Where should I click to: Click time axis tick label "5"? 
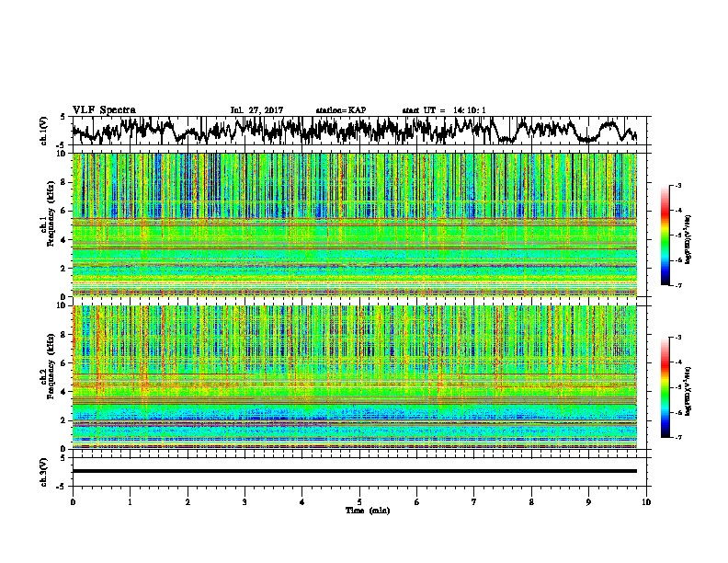pyautogui.click(x=359, y=502)
